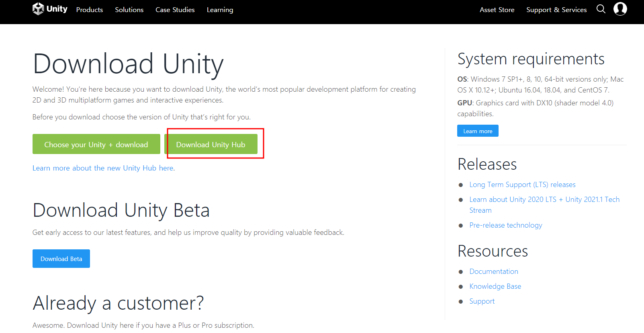
Task: Open the search magnifier icon
Action: 601,9
